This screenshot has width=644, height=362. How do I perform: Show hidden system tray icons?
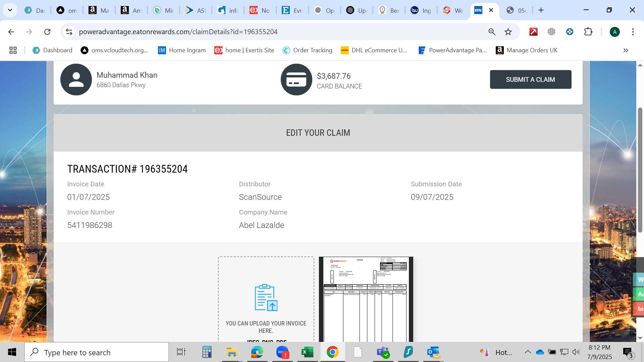[528, 352]
